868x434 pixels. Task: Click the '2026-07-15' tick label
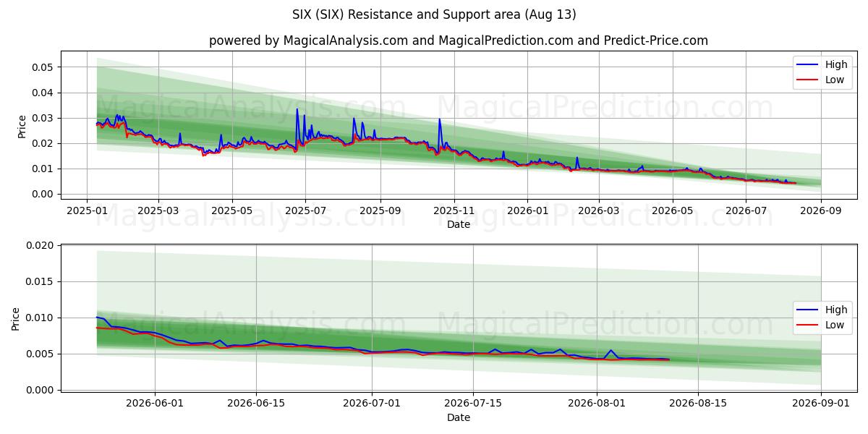click(473, 404)
